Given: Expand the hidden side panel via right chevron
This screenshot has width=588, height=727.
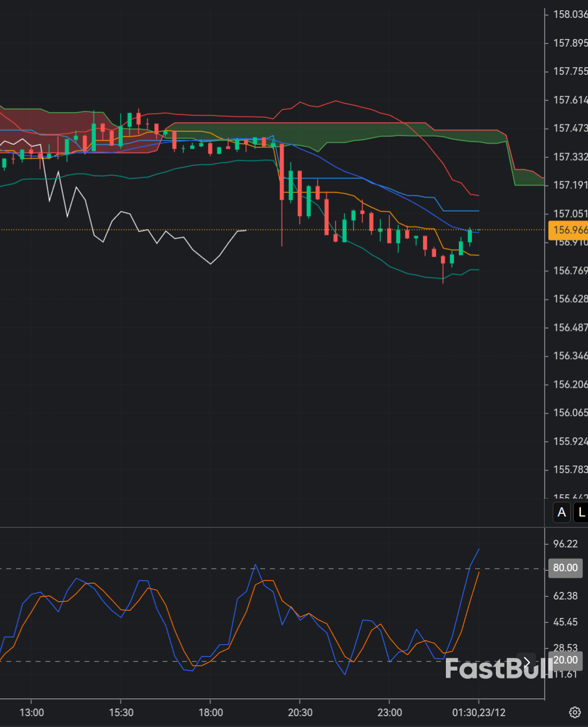Looking at the screenshot, I should tap(527, 662).
